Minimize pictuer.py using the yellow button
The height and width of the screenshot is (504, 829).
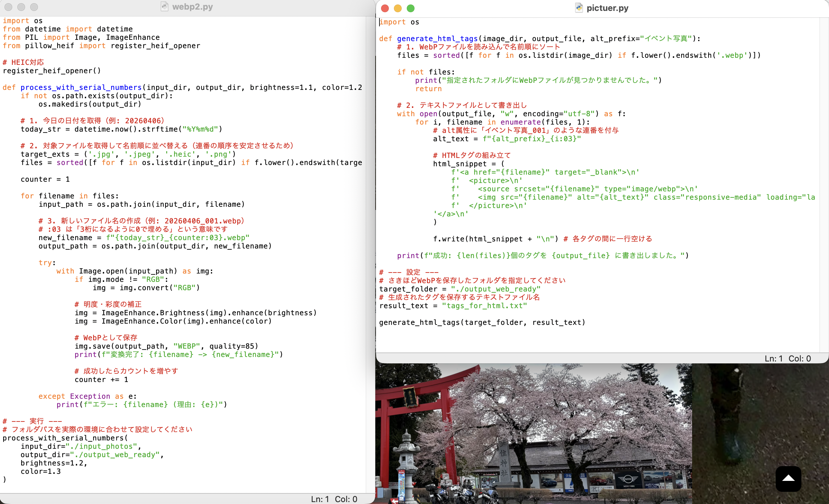(398, 8)
